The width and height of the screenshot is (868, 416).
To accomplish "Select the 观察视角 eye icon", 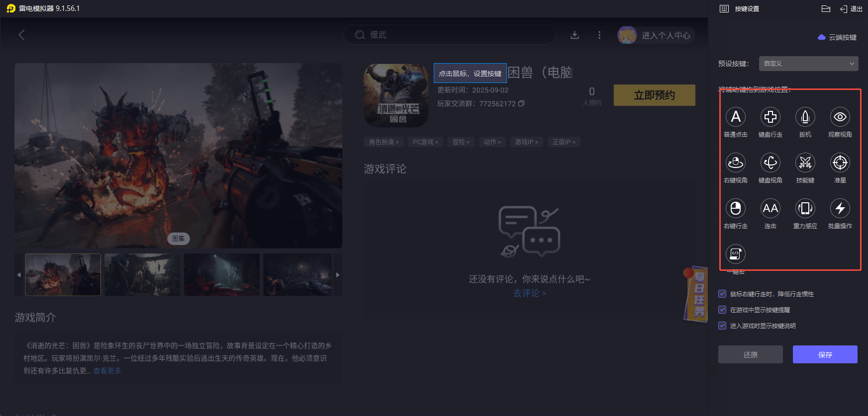I will (840, 117).
